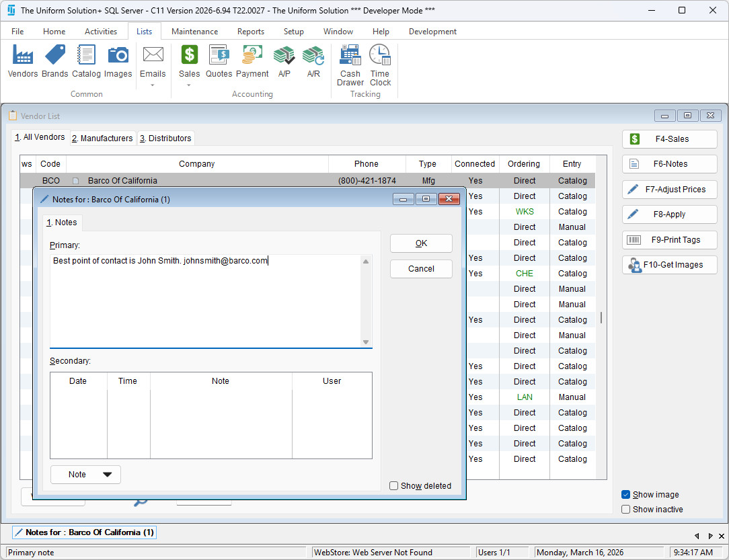
Task: Expand the Note dropdown button
Action: 107,475
